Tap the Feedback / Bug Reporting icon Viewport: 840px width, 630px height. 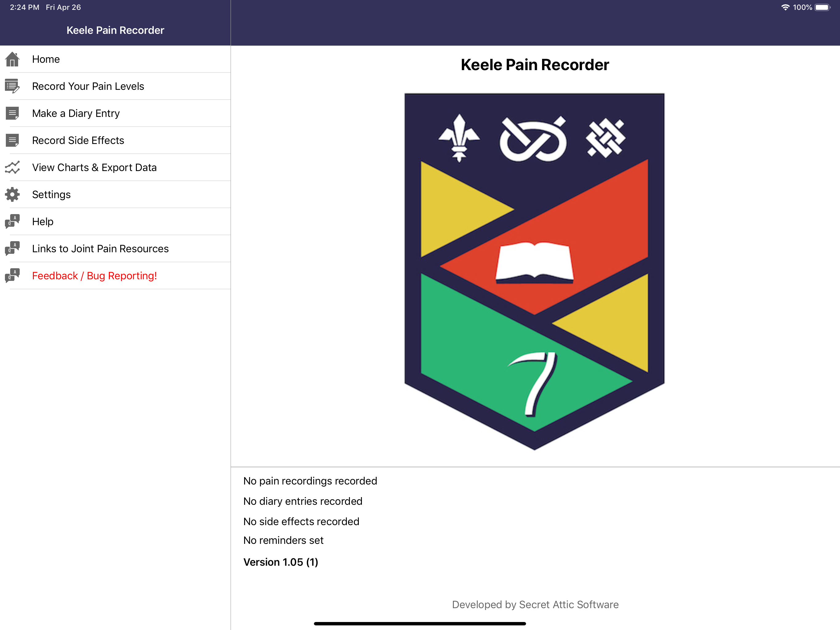click(12, 276)
